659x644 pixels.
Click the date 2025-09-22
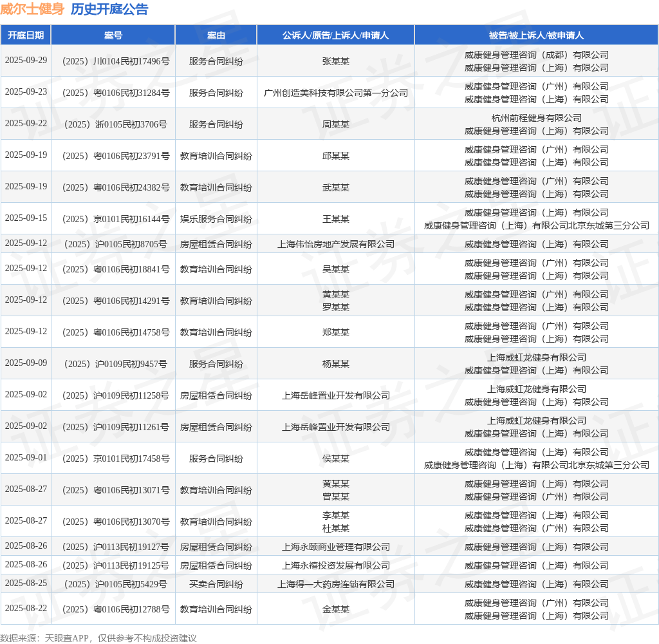26,123
